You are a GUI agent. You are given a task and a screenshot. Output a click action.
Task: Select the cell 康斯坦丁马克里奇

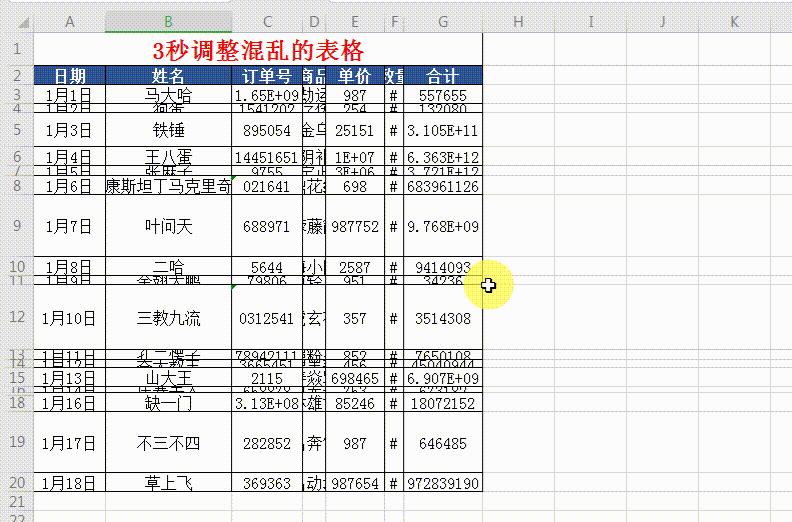click(168, 186)
